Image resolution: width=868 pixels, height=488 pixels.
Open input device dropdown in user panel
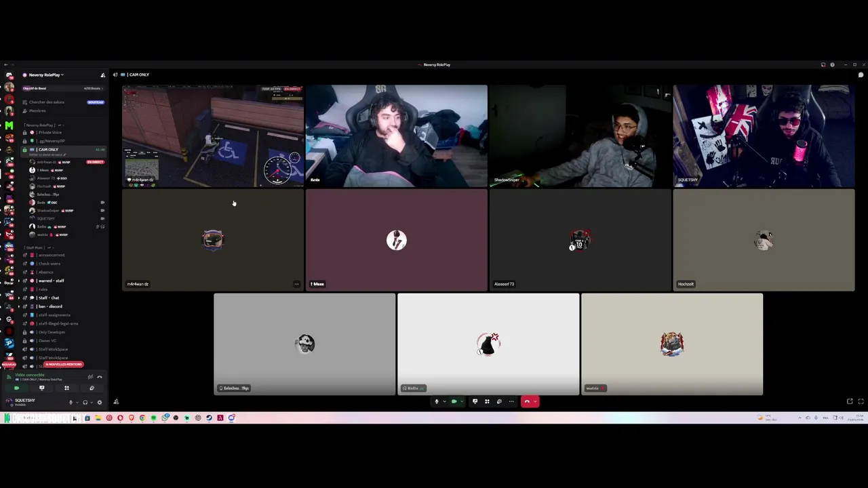point(77,402)
